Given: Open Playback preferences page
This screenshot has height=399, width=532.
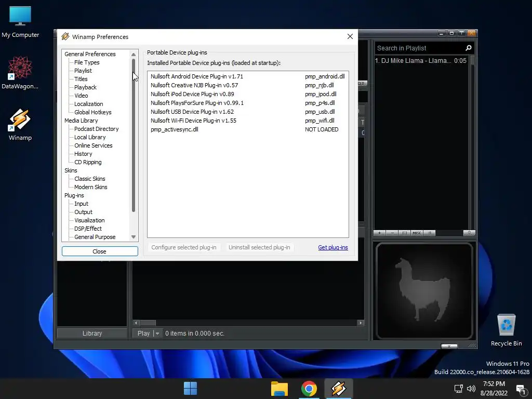Looking at the screenshot, I should pyautogui.click(x=86, y=87).
